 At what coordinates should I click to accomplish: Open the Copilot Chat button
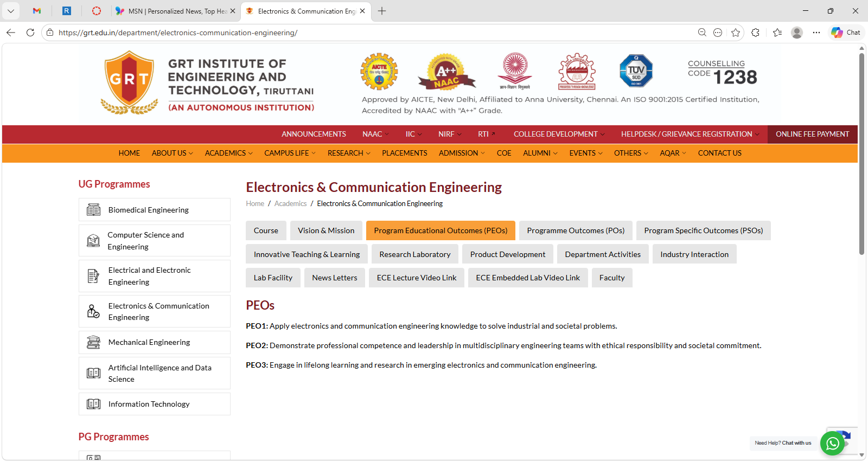[x=846, y=33]
